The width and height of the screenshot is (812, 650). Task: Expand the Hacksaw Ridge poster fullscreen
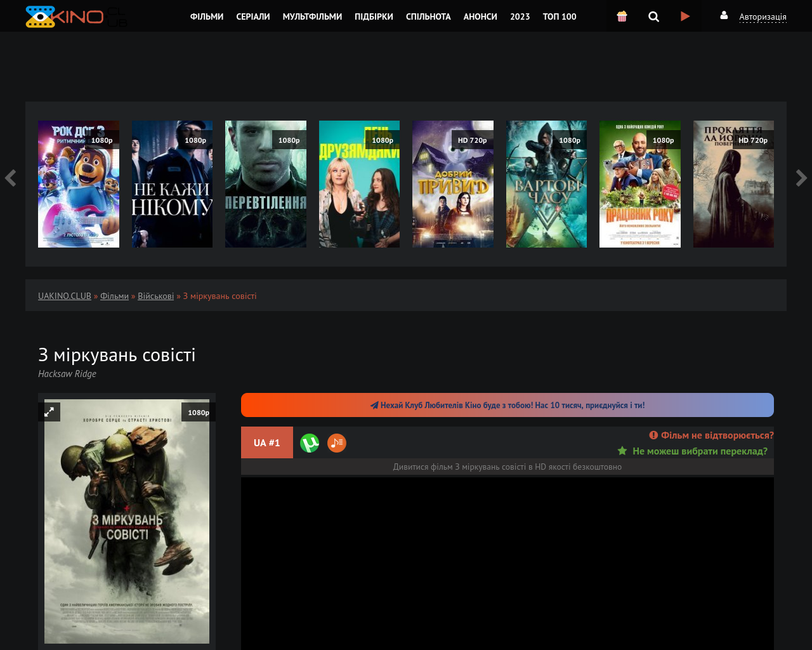pos(49,412)
